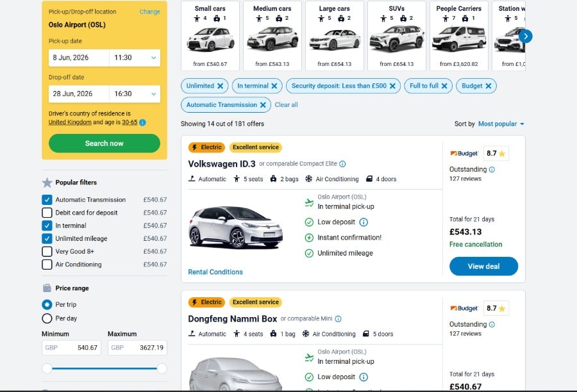The height and width of the screenshot is (392, 577).
Task: Remove the Full to full filter chip
Action: (x=444, y=86)
